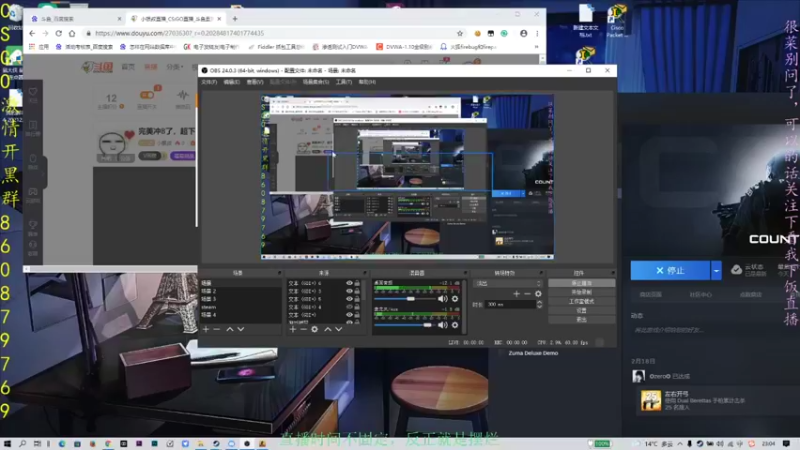The width and height of the screenshot is (800, 450).
Task: Remove the selected source in OBS
Action: pyautogui.click(x=304, y=330)
